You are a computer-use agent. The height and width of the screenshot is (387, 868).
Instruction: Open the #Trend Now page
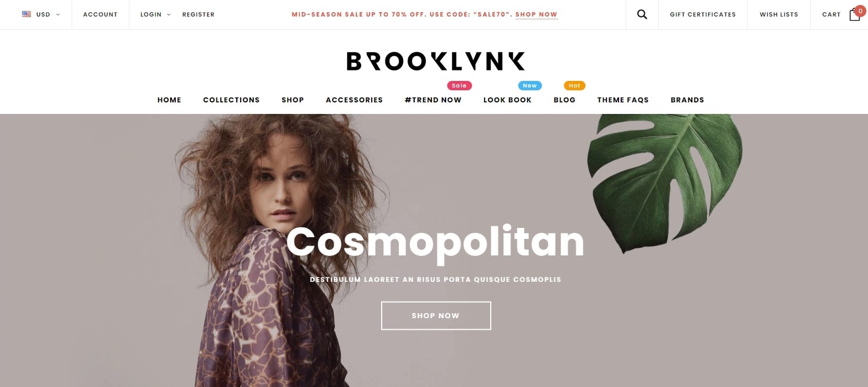click(433, 100)
